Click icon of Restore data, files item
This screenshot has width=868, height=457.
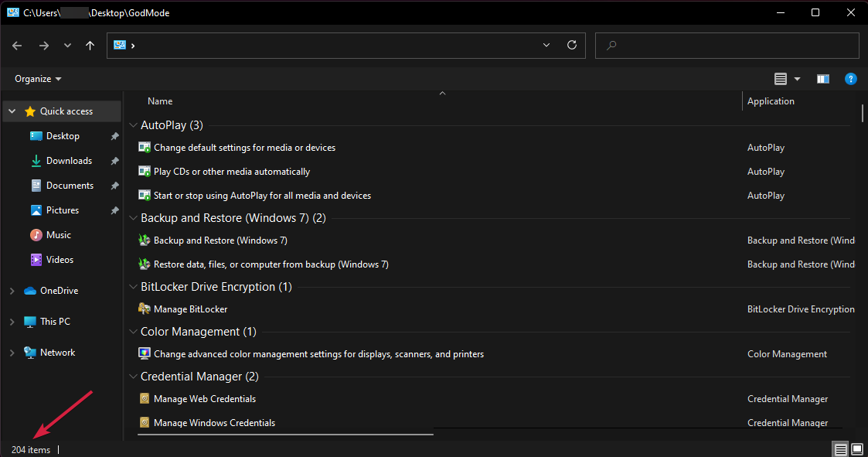pos(145,264)
